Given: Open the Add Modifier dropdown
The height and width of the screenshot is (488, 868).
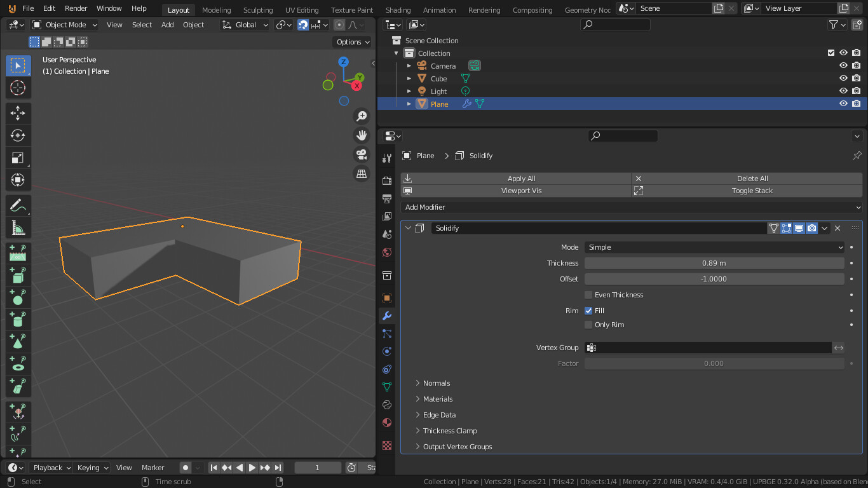Looking at the screenshot, I should [632, 207].
